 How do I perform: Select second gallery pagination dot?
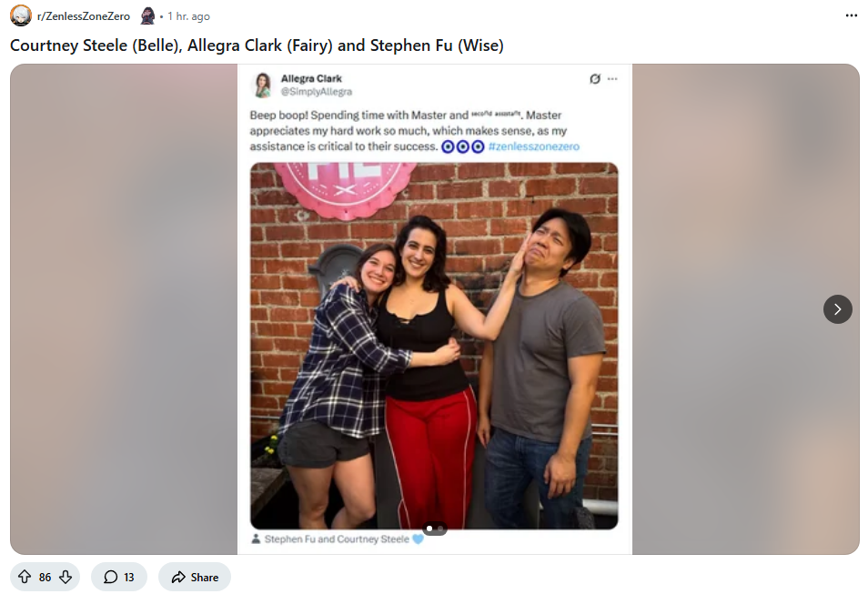[x=440, y=529]
